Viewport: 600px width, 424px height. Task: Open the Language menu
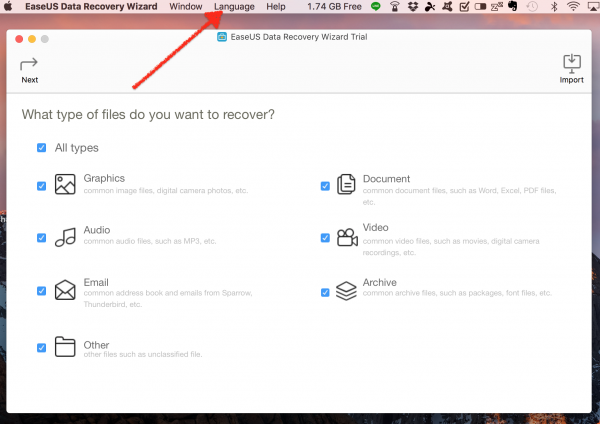pos(234,7)
